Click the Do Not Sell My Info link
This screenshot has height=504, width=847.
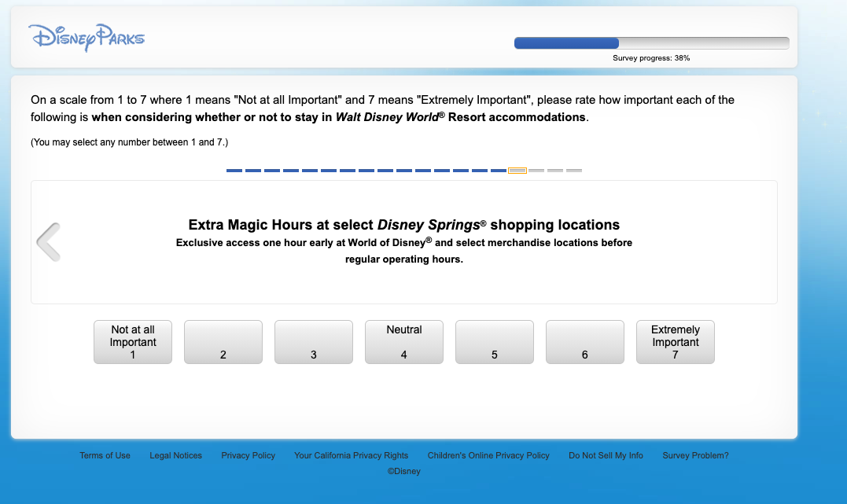[x=606, y=455]
